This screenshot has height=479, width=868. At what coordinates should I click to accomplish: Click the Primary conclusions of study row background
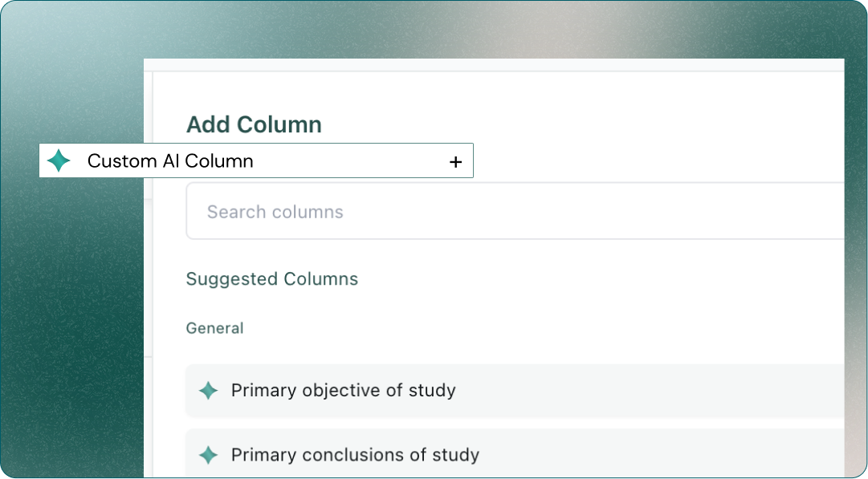tap(562, 455)
